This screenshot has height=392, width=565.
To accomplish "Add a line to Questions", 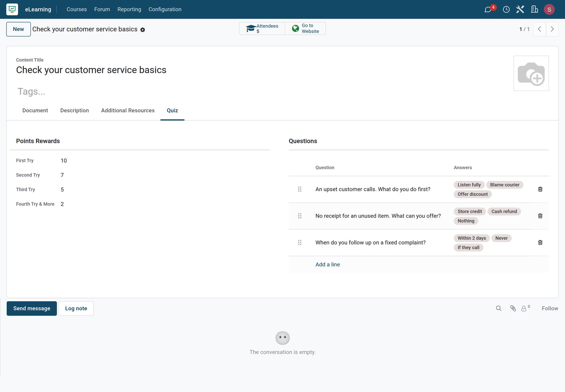I will pos(328,264).
